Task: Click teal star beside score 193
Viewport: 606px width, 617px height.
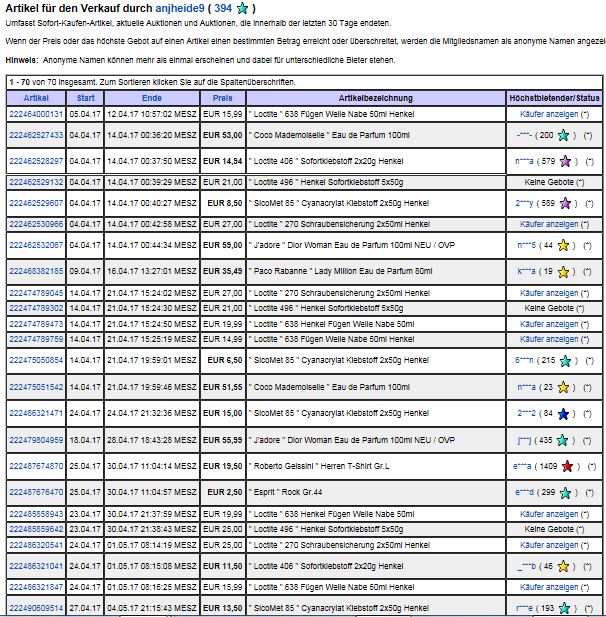Action: click(564, 608)
